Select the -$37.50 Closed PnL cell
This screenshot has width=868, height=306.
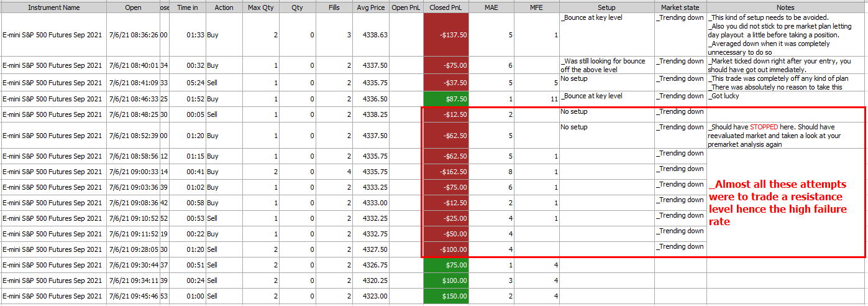pyautogui.click(x=445, y=83)
